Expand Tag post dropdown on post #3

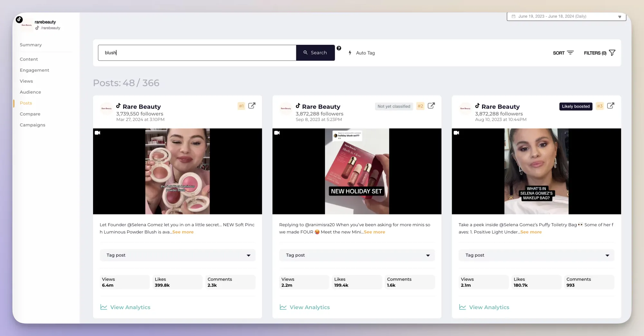point(536,255)
